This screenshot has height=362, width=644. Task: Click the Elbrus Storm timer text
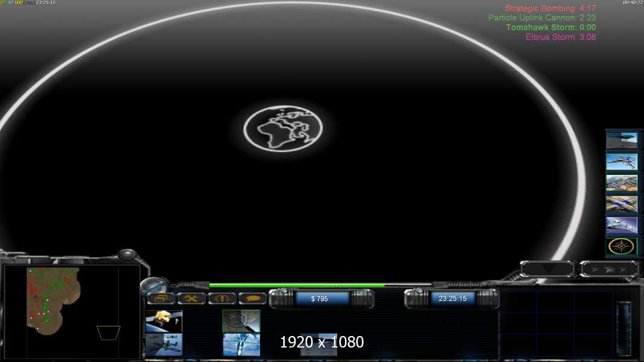[561, 37]
